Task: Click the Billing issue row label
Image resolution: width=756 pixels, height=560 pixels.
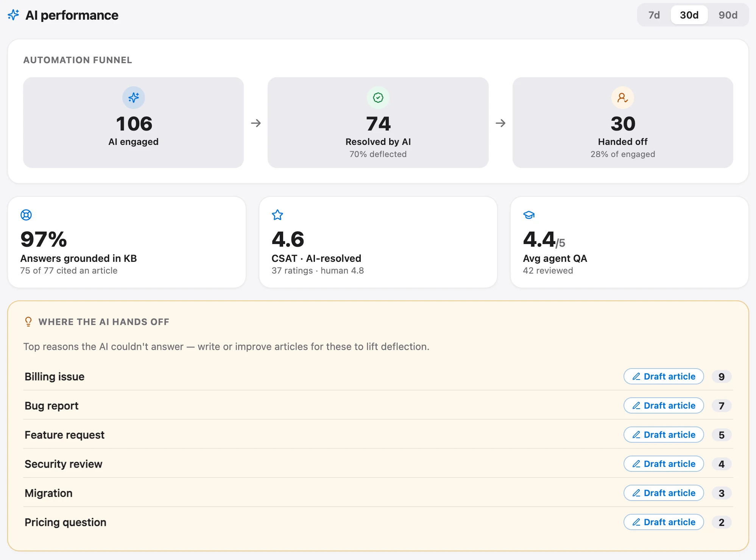Action: click(55, 376)
